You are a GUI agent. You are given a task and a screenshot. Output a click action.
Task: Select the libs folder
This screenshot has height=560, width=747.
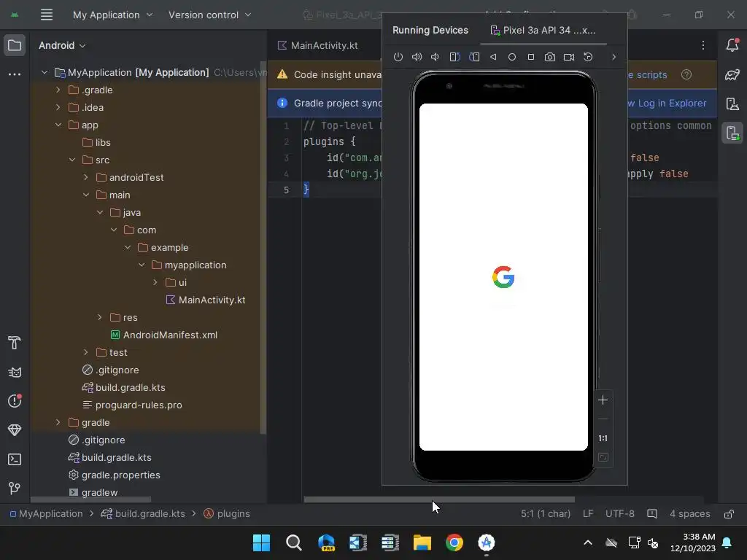(96, 142)
